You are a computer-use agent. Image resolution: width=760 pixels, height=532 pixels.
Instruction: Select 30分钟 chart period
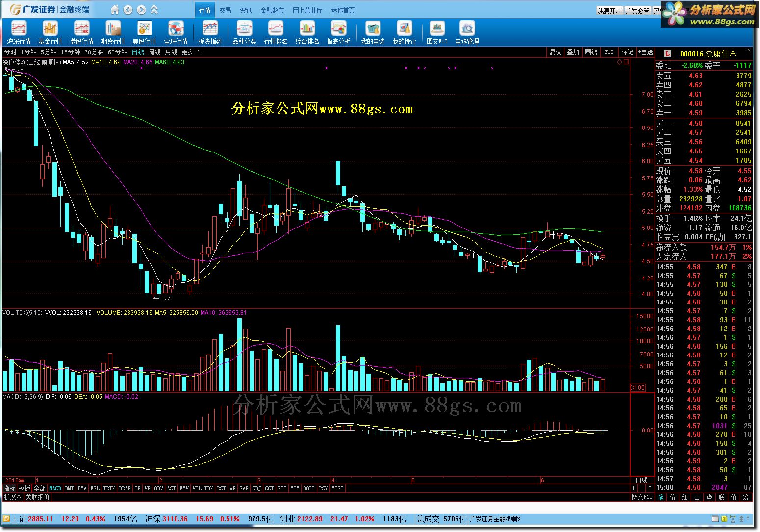point(94,52)
